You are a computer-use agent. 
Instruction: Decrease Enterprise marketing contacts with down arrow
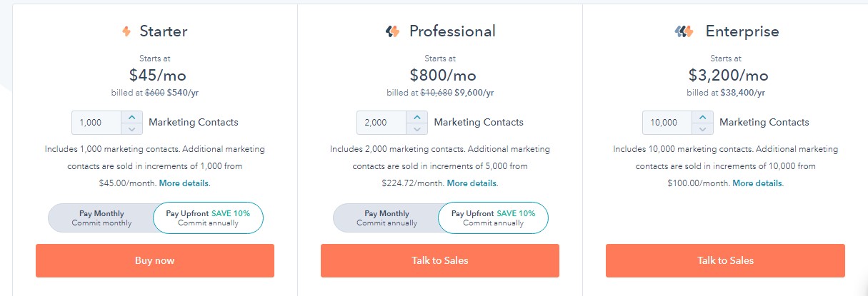pos(702,128)
